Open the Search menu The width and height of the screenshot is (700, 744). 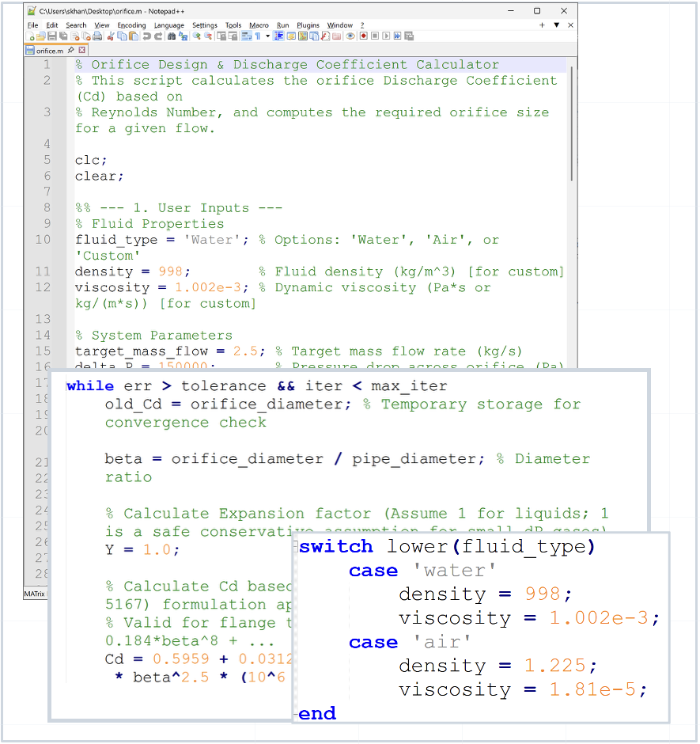click(x=76, y=25)
